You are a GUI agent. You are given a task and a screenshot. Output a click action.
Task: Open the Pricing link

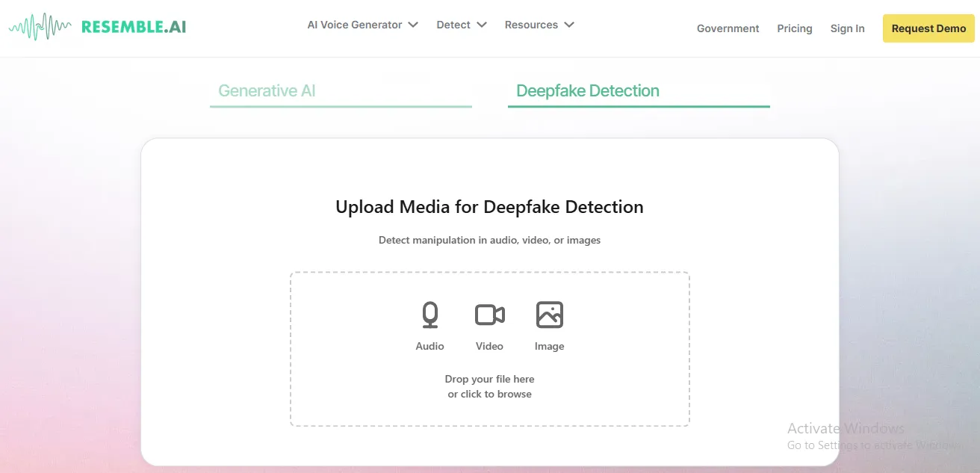pos(795,28)
